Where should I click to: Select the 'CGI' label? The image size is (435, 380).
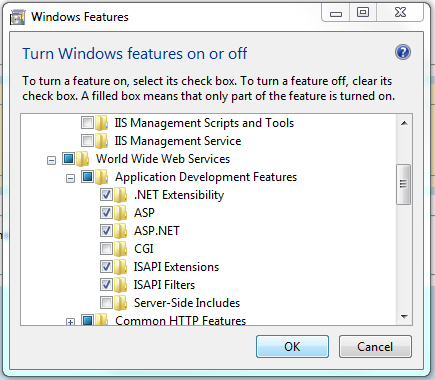pyautogui.click(x=144, y=249)
